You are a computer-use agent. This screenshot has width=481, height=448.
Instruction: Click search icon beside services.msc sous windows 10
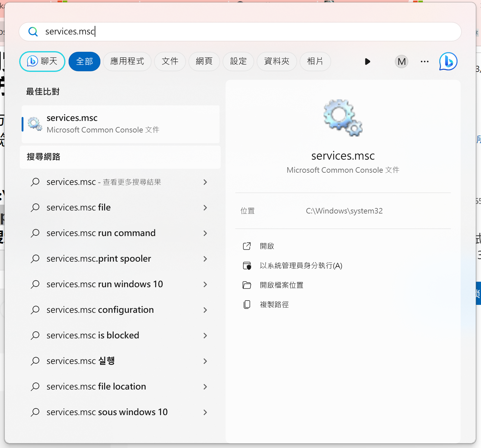pyautogui.click(x=35, y=412)
